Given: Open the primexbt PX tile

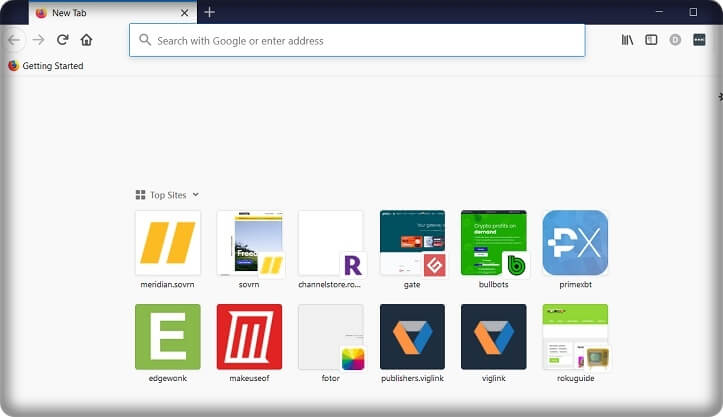Looking at the screenshot, I should (x=575, y=243).
